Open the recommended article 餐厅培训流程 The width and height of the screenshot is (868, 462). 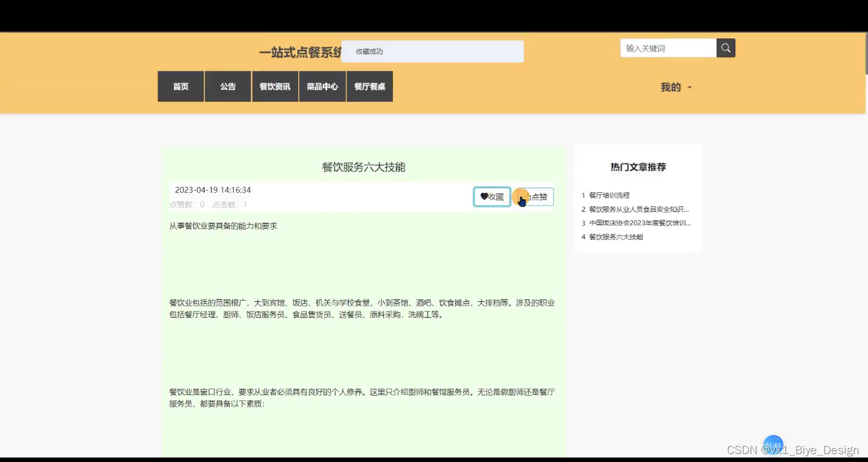(609, 195)
